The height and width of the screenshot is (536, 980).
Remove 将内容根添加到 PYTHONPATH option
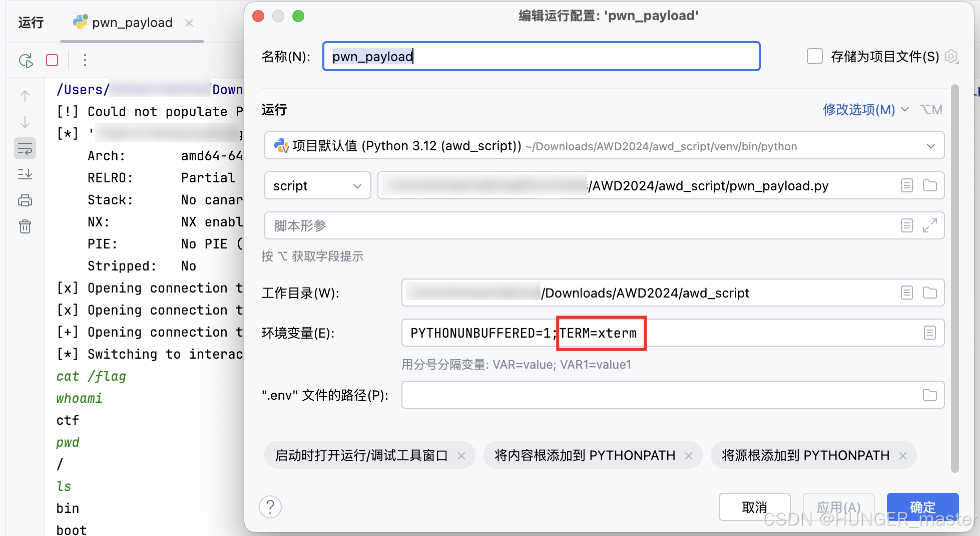pos(689,455)
